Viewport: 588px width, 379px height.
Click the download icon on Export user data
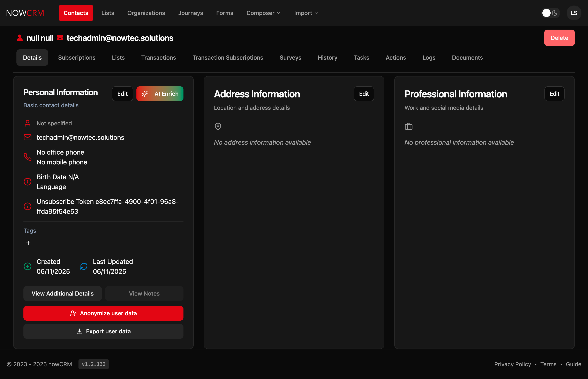click(x=80, y=331)
